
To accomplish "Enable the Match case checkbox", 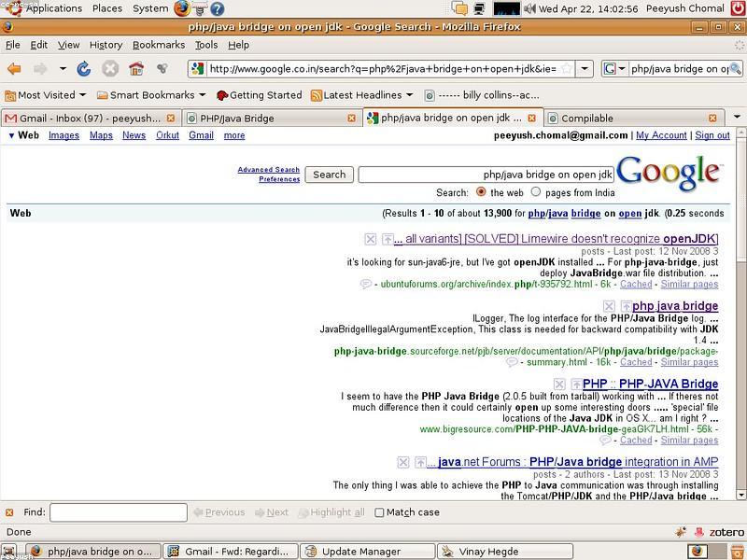I will click(x=379, y=512).
